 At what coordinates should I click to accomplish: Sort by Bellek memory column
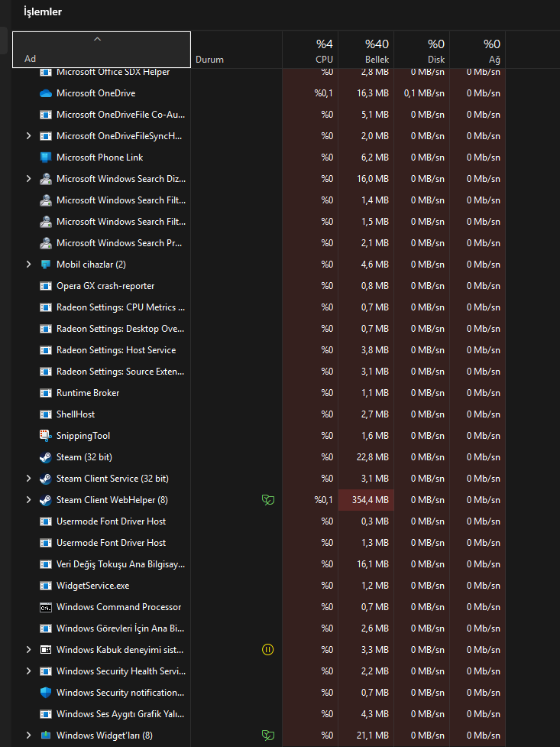point(366,50)
